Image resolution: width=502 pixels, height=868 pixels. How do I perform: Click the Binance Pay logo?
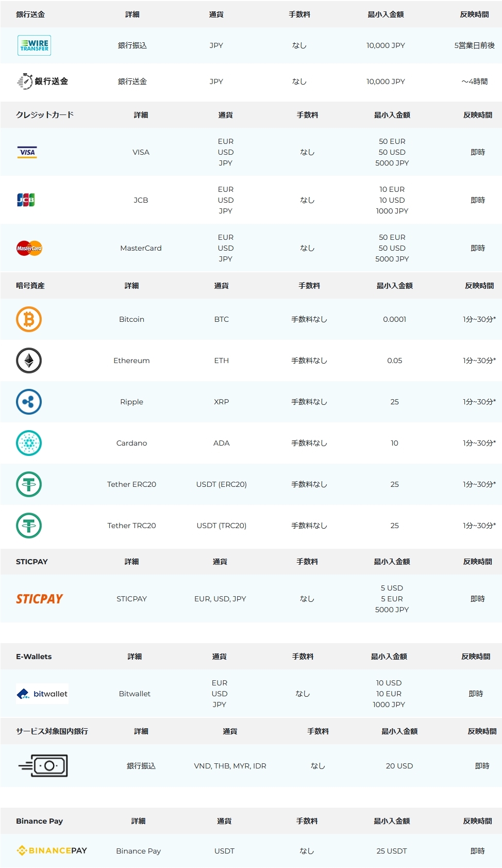[52, 850]
